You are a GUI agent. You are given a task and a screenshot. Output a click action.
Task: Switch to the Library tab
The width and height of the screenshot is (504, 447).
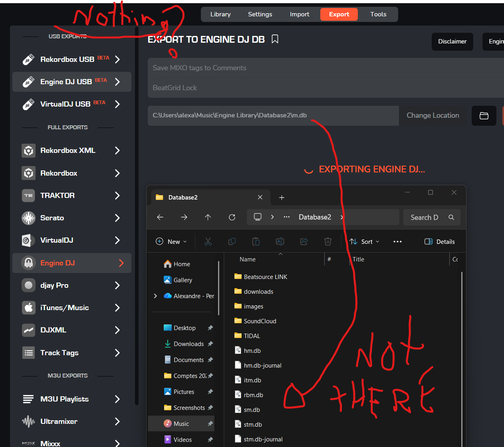pos(220,14)
